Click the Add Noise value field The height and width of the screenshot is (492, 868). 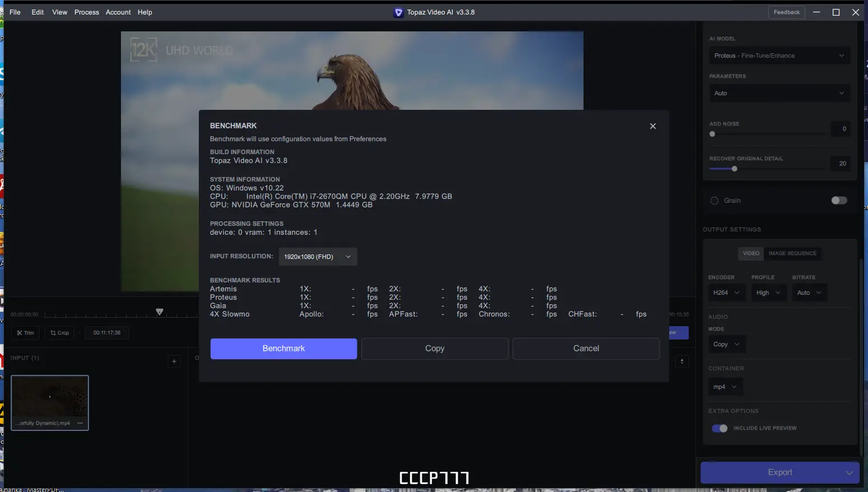click(841, 129)
